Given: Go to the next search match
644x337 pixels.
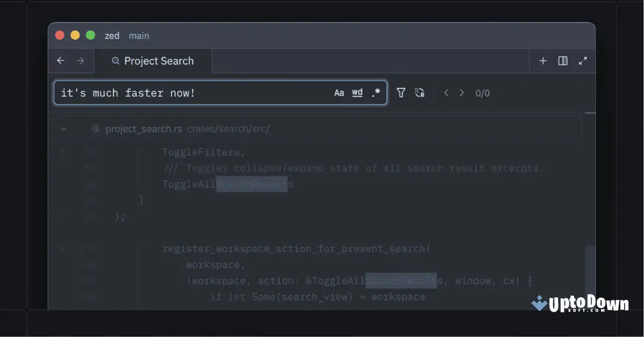Looking at the screenshot, I should tap(462, 92).
